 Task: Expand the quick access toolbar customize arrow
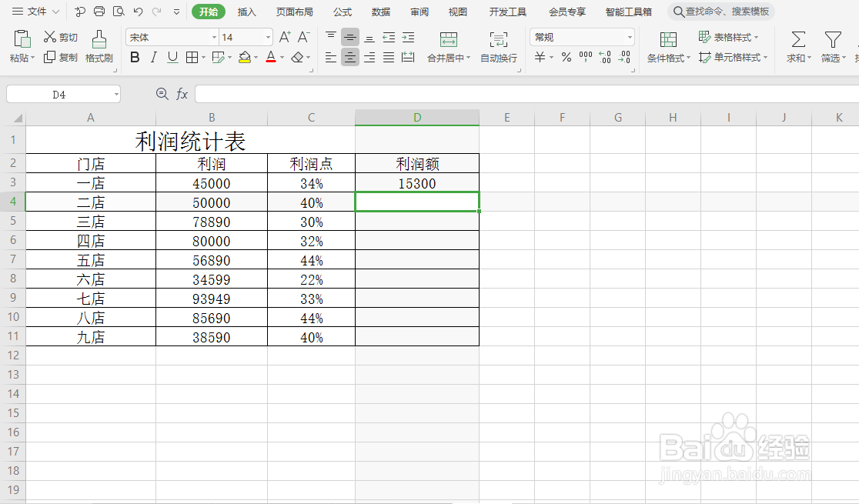[x=176, y=12]
